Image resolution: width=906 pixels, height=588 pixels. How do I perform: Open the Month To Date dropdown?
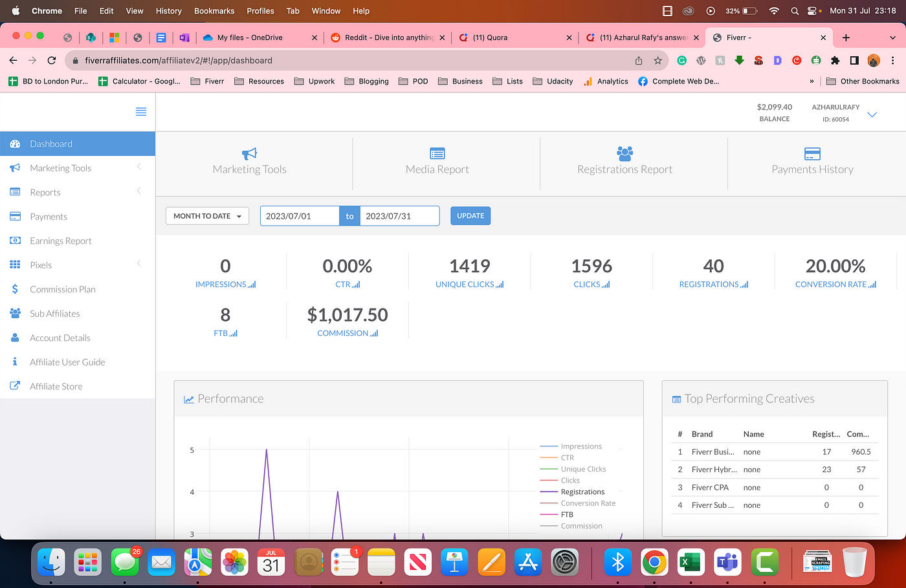(x=208, y=216)
